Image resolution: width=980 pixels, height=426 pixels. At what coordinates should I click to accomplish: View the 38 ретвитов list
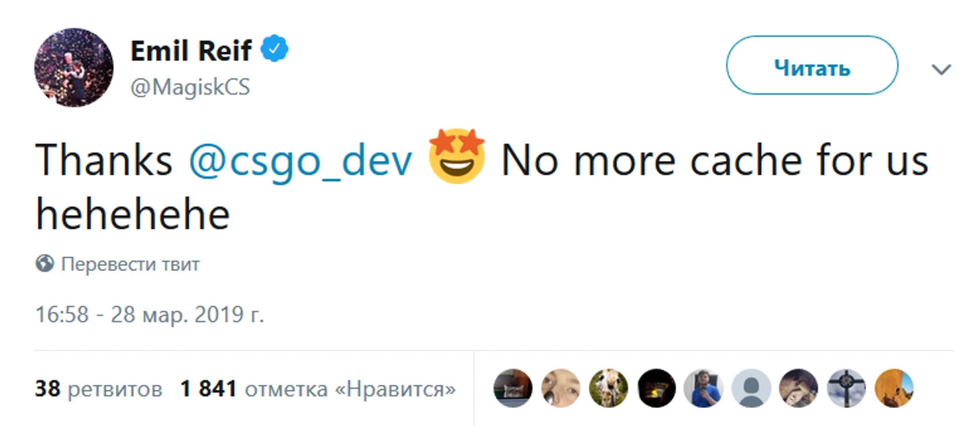point(98,388)
